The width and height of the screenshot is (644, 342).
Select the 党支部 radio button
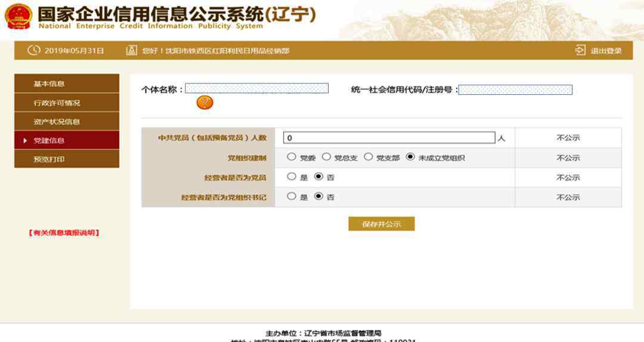tap(369, 156)
